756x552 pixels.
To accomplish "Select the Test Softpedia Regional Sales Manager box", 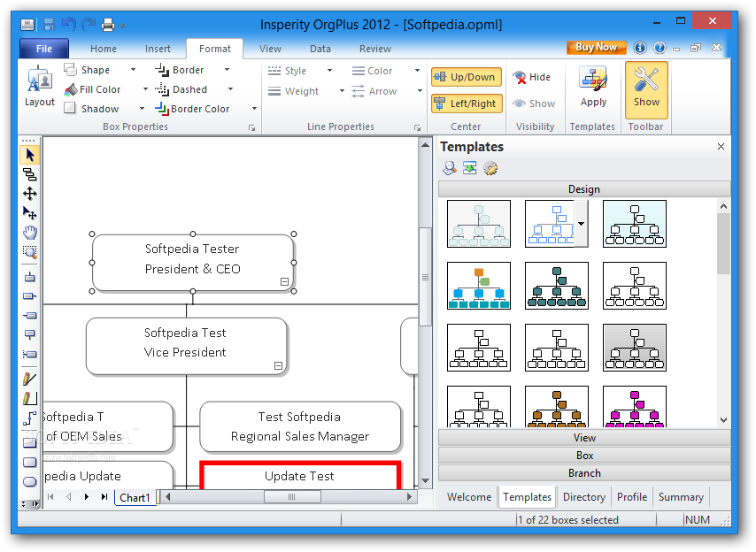I will point(300,426).
